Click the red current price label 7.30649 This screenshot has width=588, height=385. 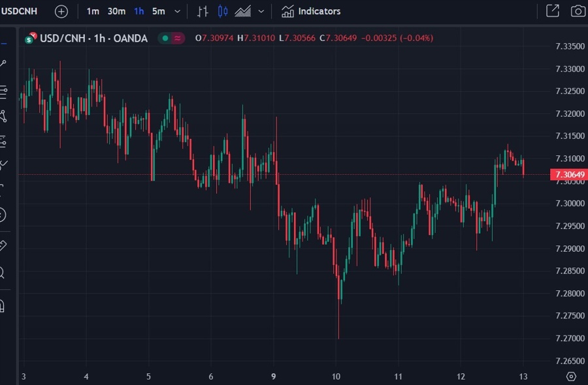[569, 174]
